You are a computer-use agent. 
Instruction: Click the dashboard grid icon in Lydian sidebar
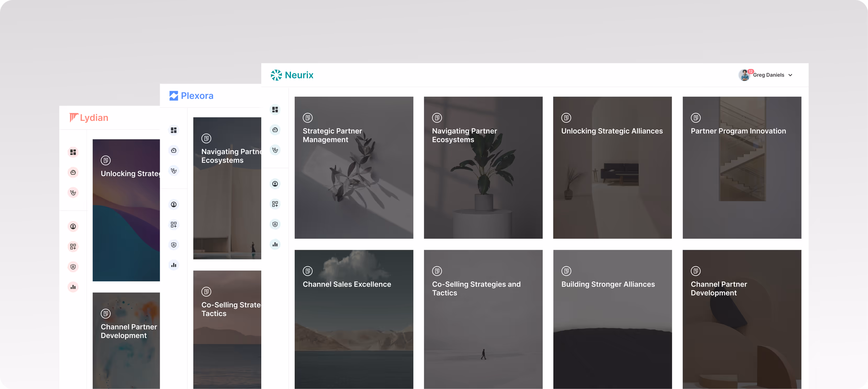click(73, 152)
